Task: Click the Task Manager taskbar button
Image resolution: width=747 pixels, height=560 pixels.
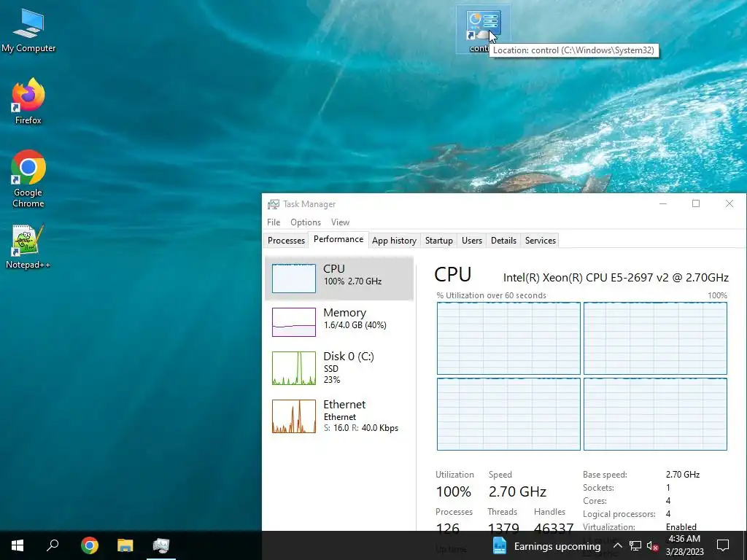Action: [161, 545]
